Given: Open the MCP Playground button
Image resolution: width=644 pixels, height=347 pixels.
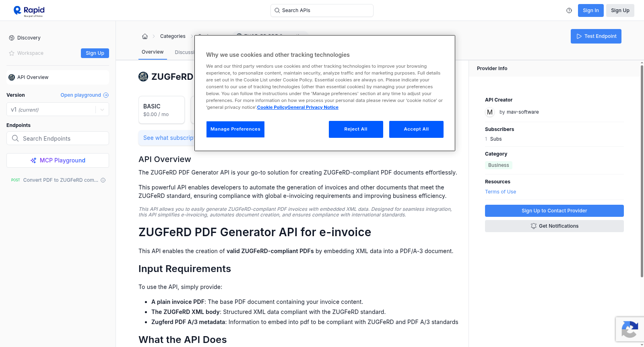Looking at the screenshot, I should [x=58, y=160].
